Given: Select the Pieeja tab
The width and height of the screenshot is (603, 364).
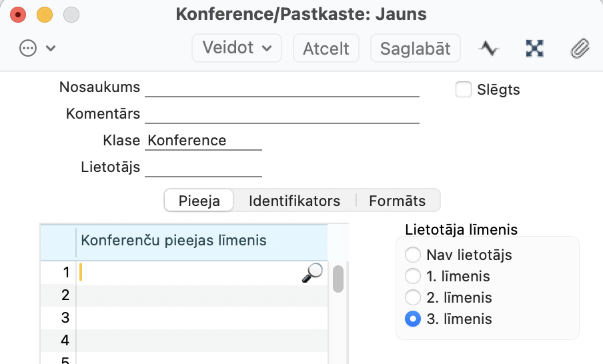Looking at the screenshot, I should [199, 201].
